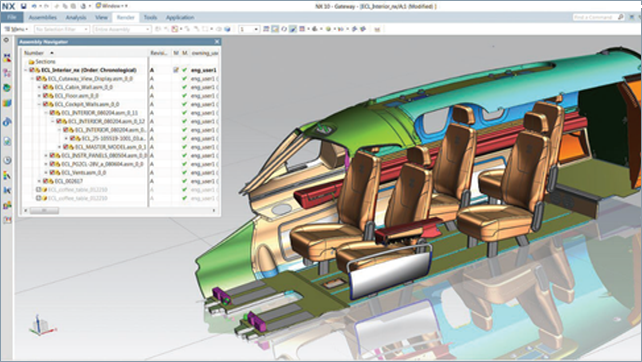Viewport: 642px width, 362px height.
Task: Click the Redo arrow icon
Action: pos(45,6)
